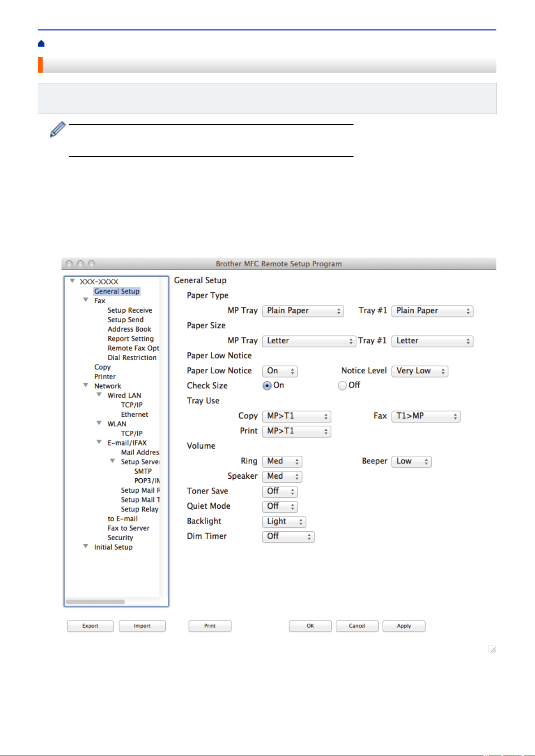The image size is (535, 756).
Task: Click the Export button
Action: coord(90,626)
